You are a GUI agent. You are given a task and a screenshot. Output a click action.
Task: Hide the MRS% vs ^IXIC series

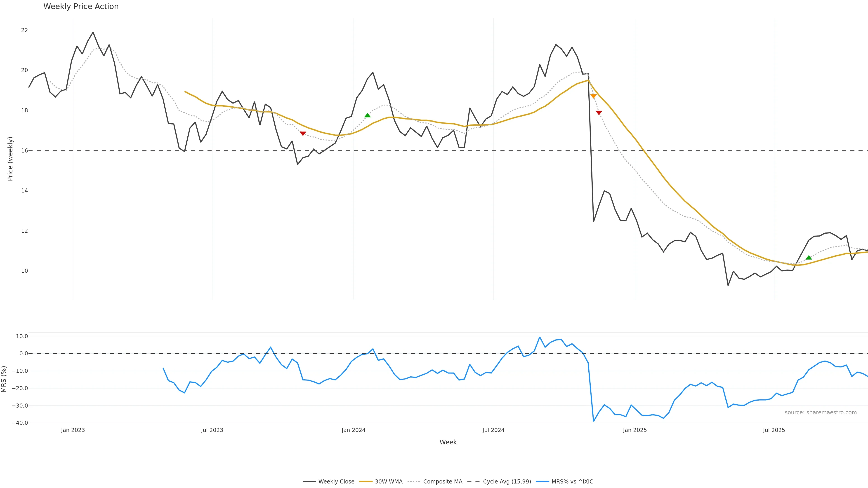pyautogui.click(x=572, y=482)
